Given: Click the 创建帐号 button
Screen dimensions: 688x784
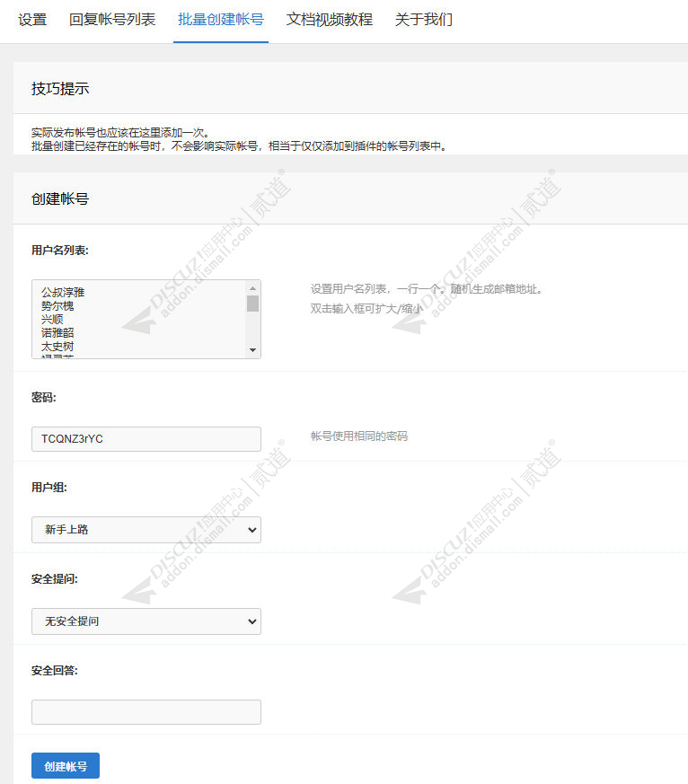Looking at the screenshot, I should coord(66,766).
